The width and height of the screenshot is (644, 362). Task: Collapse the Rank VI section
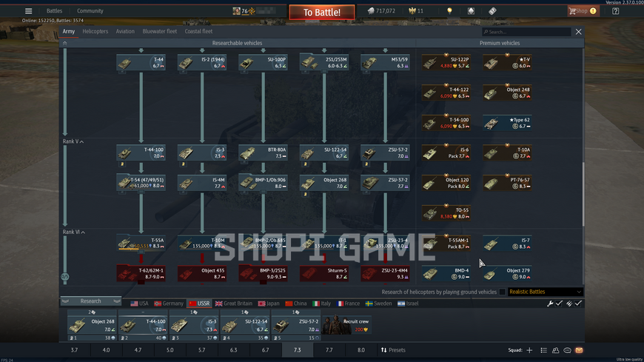pyautogui.click(x=74, y=232)
